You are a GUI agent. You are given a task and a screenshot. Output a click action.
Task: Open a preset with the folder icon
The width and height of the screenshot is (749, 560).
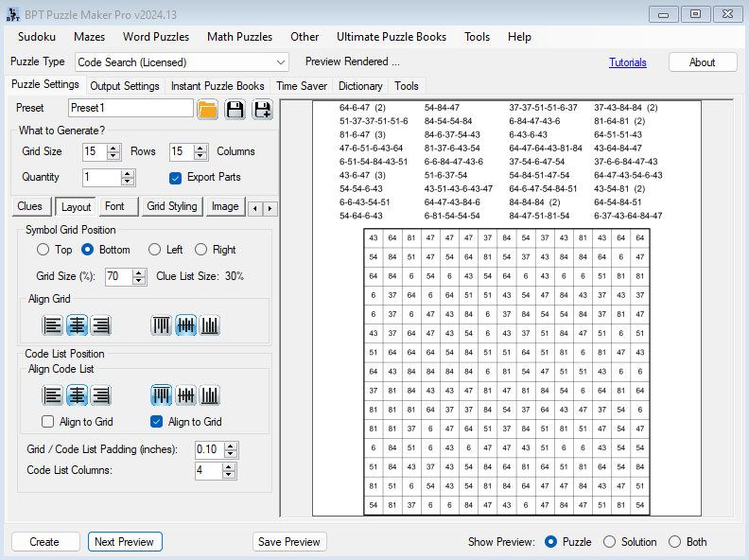pos(208,109)
